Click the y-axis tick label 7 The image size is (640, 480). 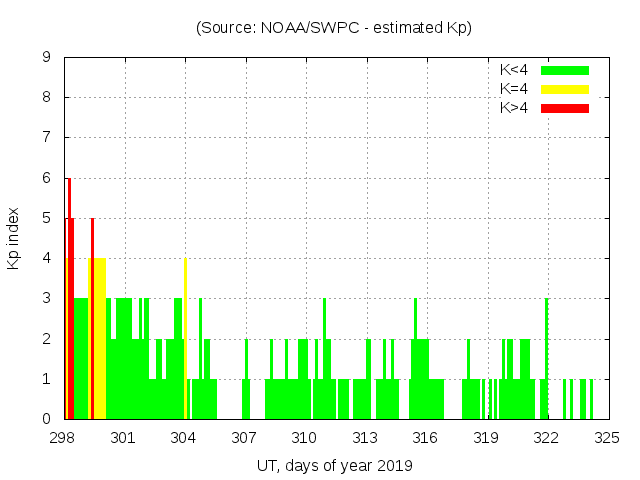click(47, 138)
